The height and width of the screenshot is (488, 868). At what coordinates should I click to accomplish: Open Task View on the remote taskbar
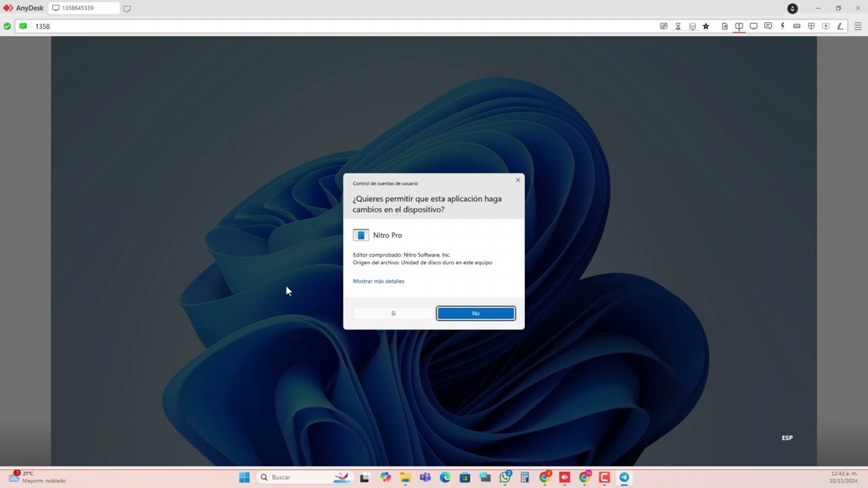tap(364, 477)
